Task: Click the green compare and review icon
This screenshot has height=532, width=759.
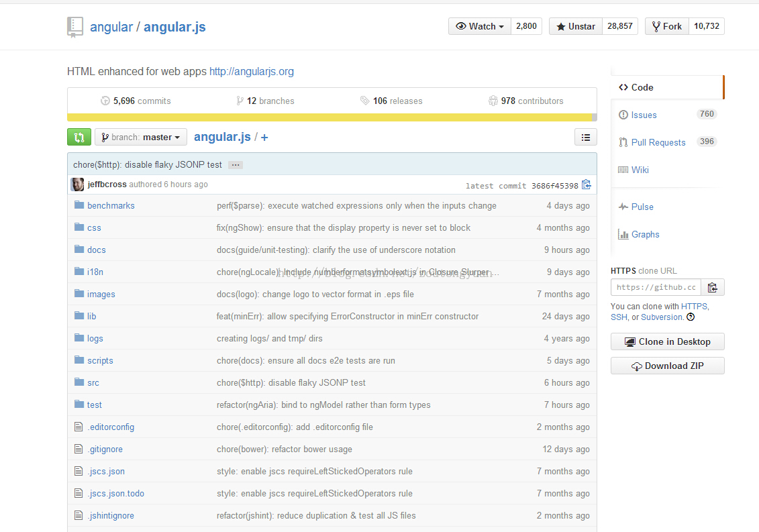Action: 79,137
